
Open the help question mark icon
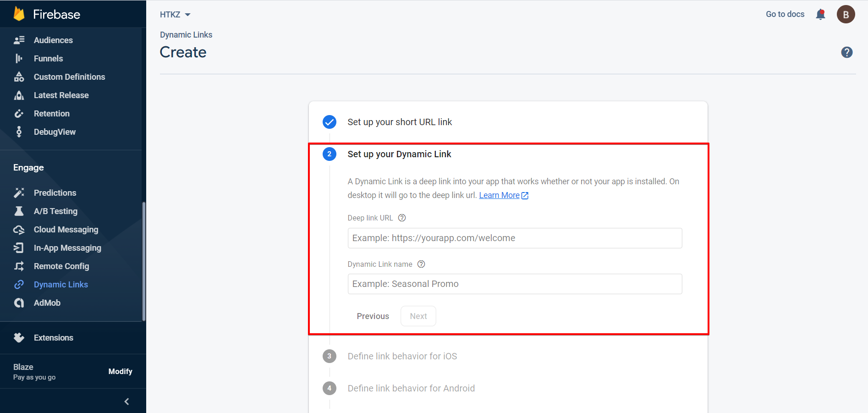[x=846, y=52]
